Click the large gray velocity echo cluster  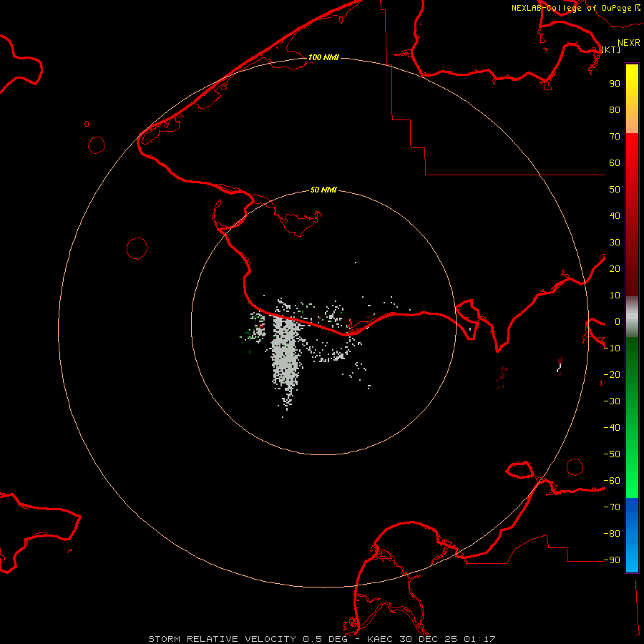click(286, 357)
